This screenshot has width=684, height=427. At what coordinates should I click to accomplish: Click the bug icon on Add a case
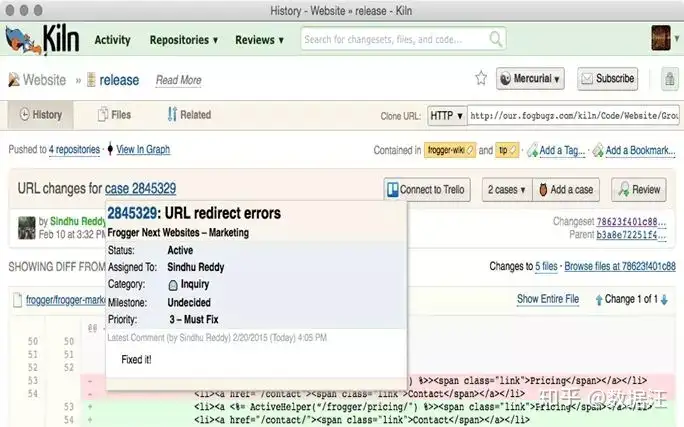pyautogui.click(x=543, y=190)
